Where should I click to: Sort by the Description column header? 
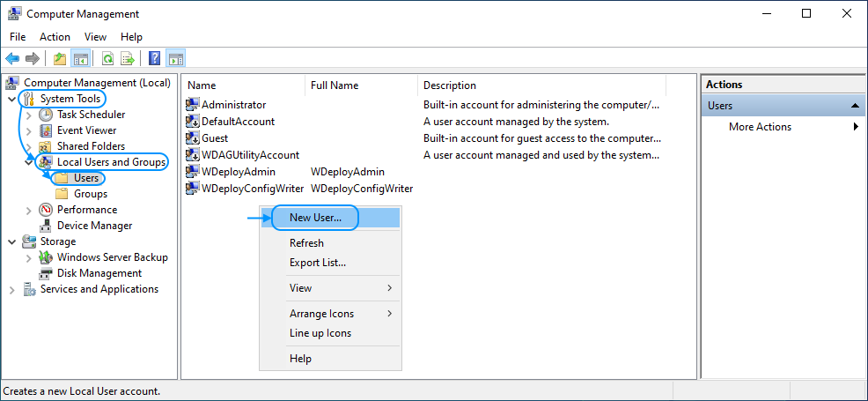click(x=542, y=85)
